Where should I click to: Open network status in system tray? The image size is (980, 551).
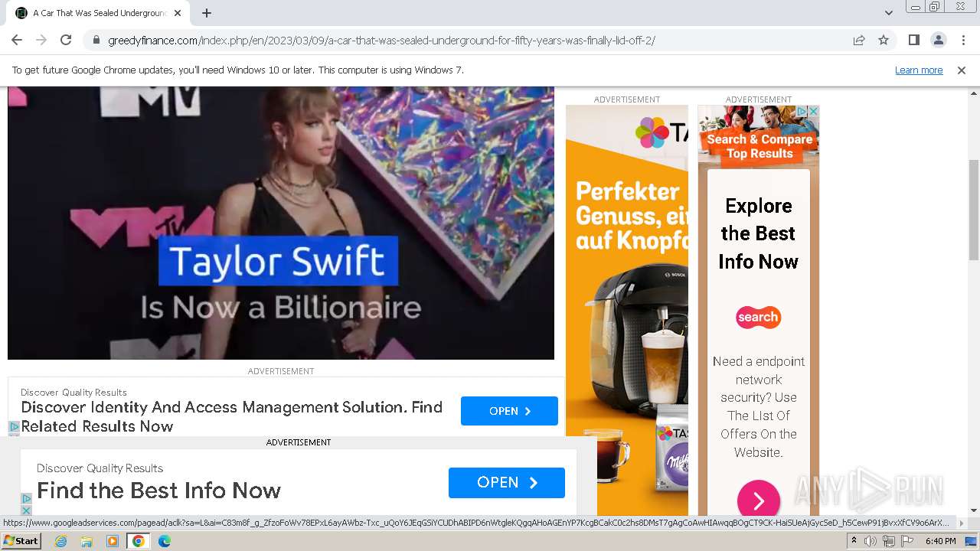[x=889, y=541]
